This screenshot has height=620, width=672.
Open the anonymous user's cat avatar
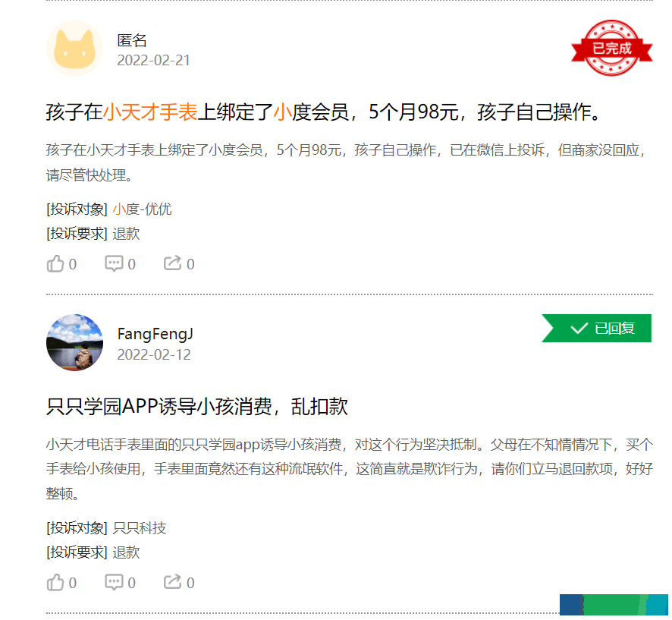coord(74,48)
